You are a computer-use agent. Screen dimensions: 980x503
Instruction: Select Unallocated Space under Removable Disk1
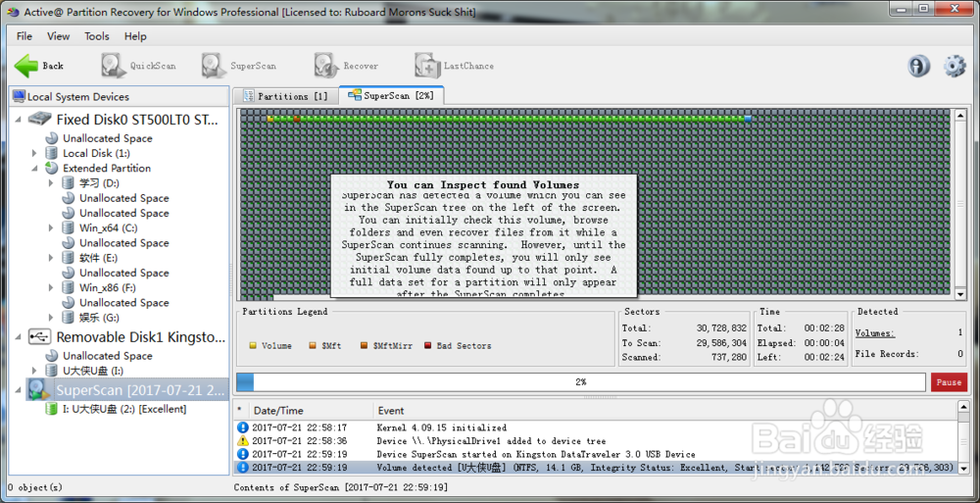pos(108,356)
